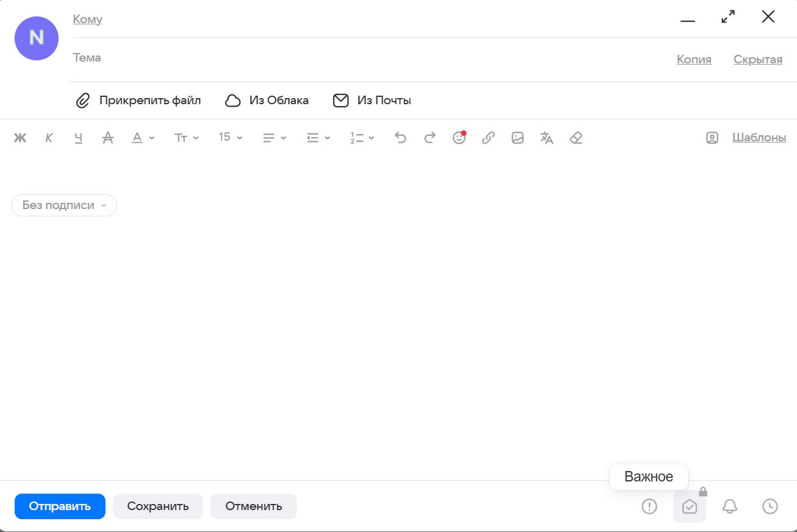Add a Копия recipient

pos(694,60)
